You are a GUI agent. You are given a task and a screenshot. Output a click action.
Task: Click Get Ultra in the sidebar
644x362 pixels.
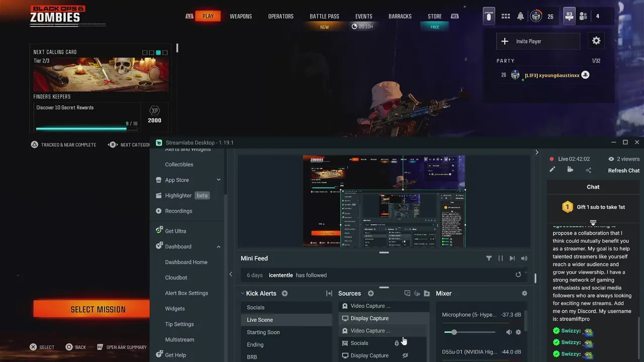tap(175, 231)
